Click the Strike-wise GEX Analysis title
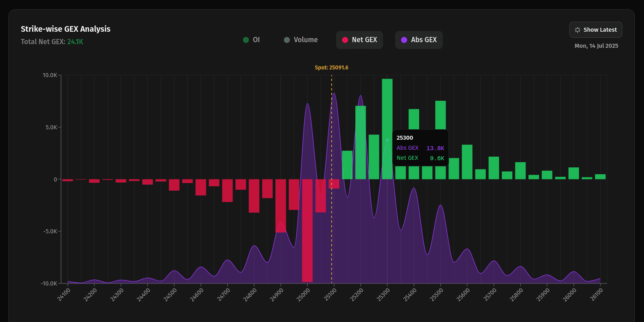Screen dimensions: 644x322 tap(65, 29)
